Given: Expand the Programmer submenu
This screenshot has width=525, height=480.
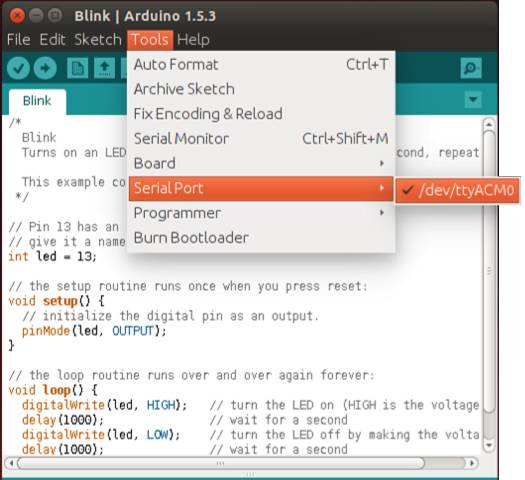Looking at the screenshot, I should [261, 213].
